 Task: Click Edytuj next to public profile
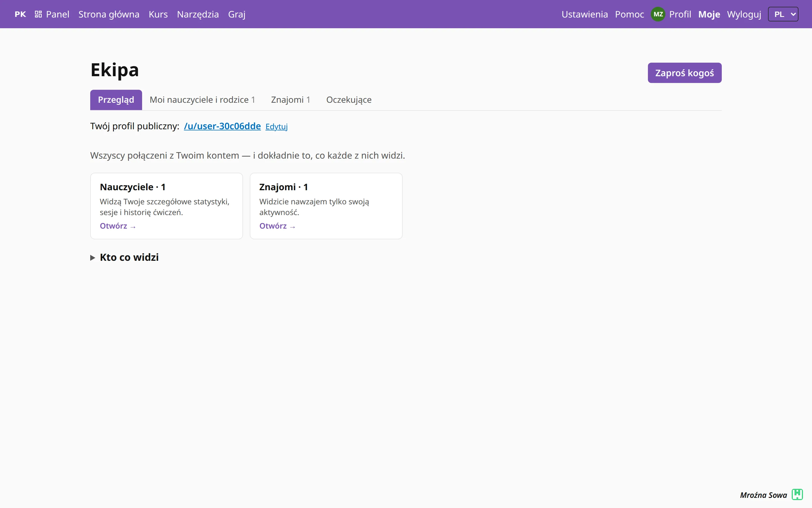[277, 126]
